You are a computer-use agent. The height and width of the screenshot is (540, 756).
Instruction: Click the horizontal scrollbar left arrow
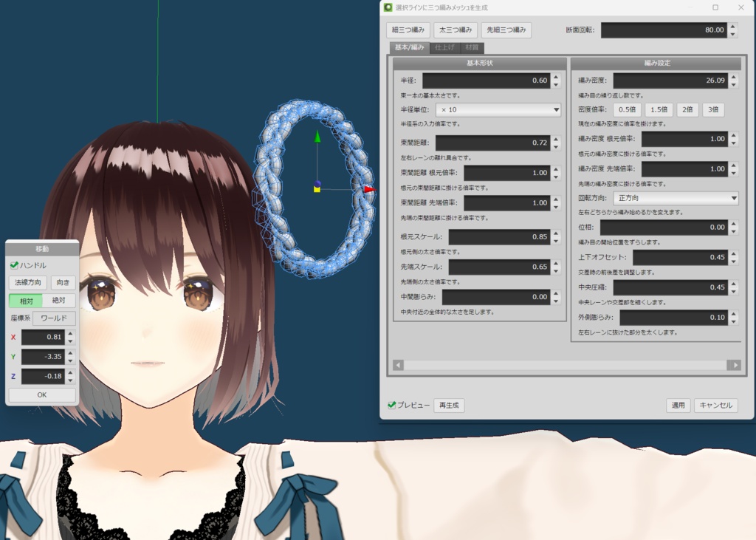coord(398,365)
